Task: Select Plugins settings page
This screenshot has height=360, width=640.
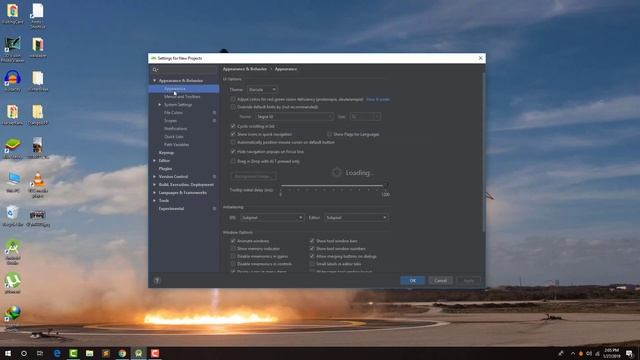Action: (x=165, y=169)
